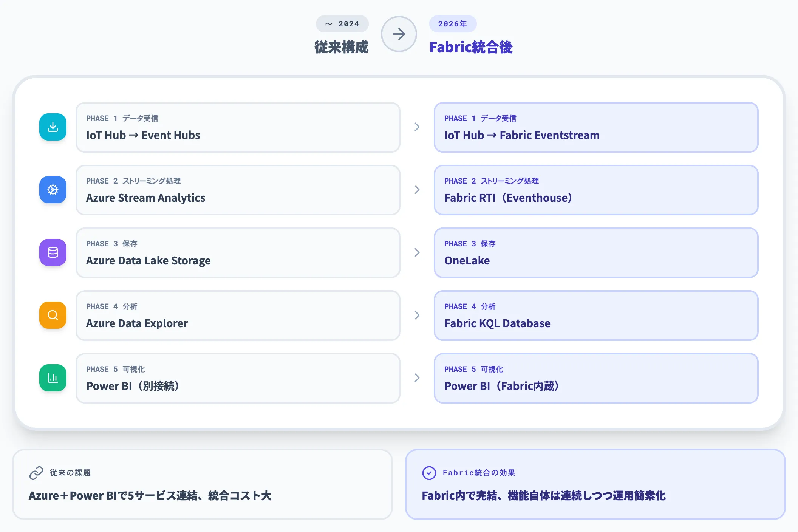Click the Fabric統合後 heading
The width and height of the screenshot is (798, 532).
[471, 47]
